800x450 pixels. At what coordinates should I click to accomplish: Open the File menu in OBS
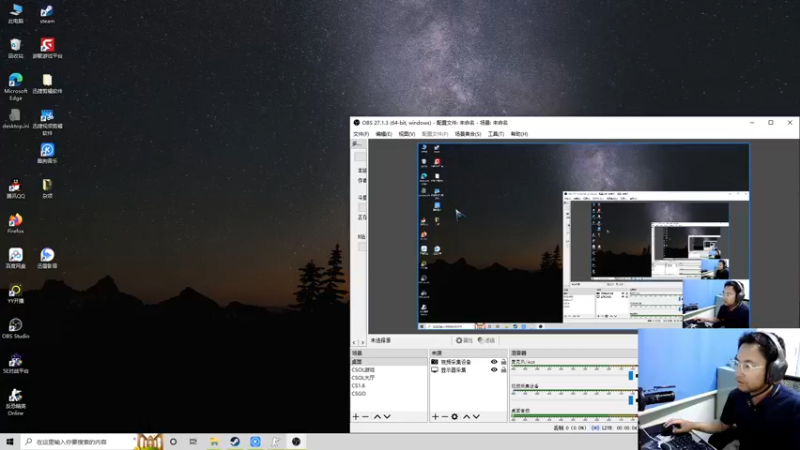coord(361,134)
